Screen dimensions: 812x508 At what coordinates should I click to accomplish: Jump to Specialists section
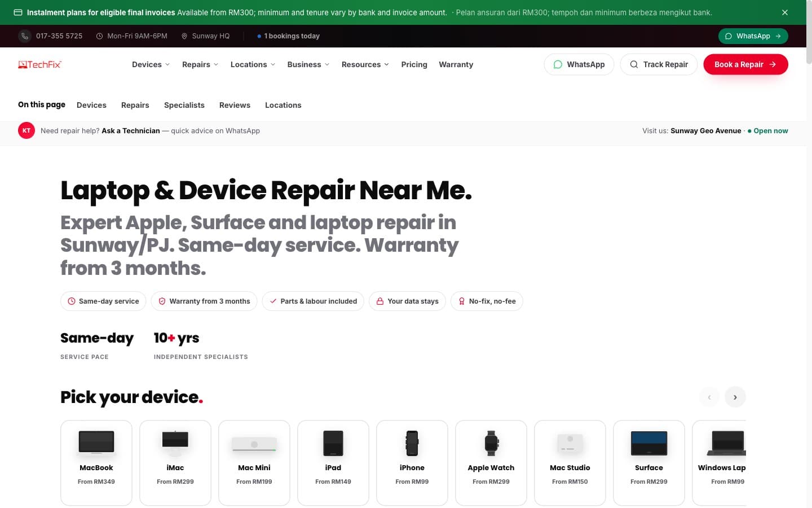[x=184, y=105]
